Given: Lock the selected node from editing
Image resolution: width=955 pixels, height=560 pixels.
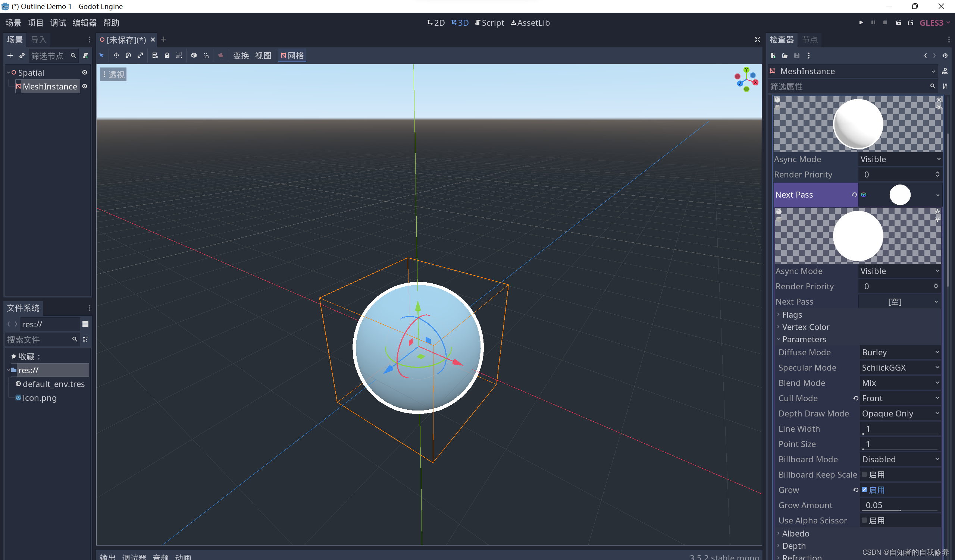Looking at the screenshot, I should point(167,55).
